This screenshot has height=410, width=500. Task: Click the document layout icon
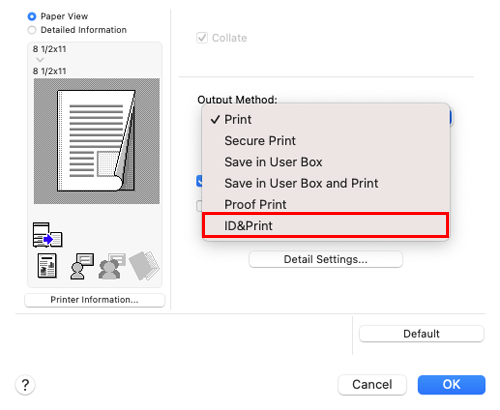coord(47,266)
